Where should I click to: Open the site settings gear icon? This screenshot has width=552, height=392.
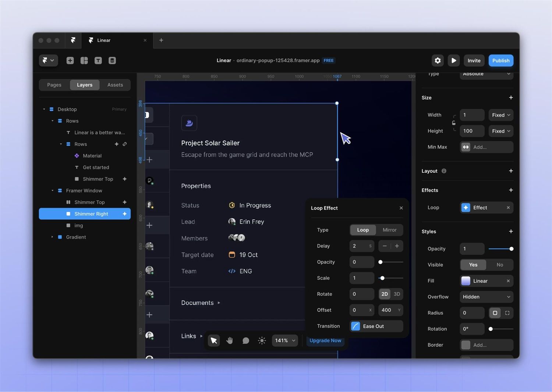pos(438,60)
